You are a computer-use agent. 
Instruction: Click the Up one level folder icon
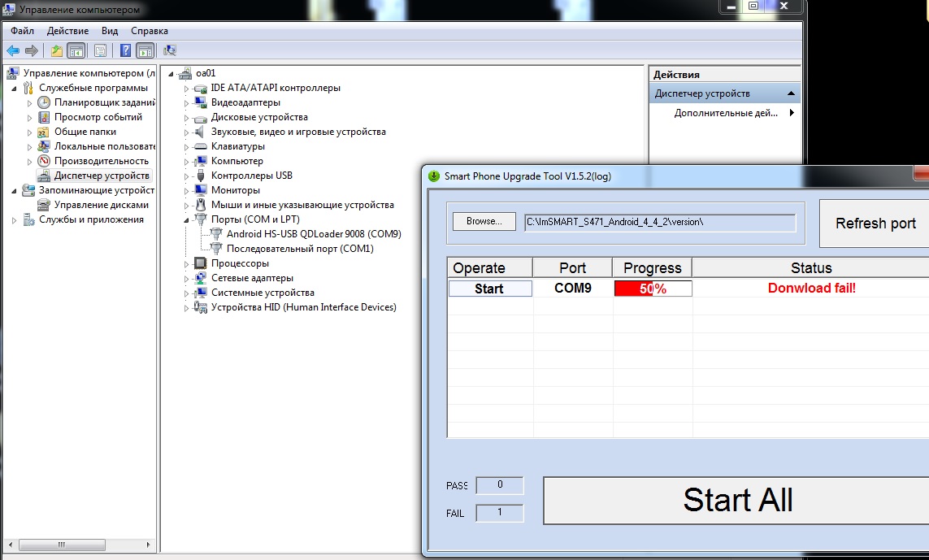point(56,50)
